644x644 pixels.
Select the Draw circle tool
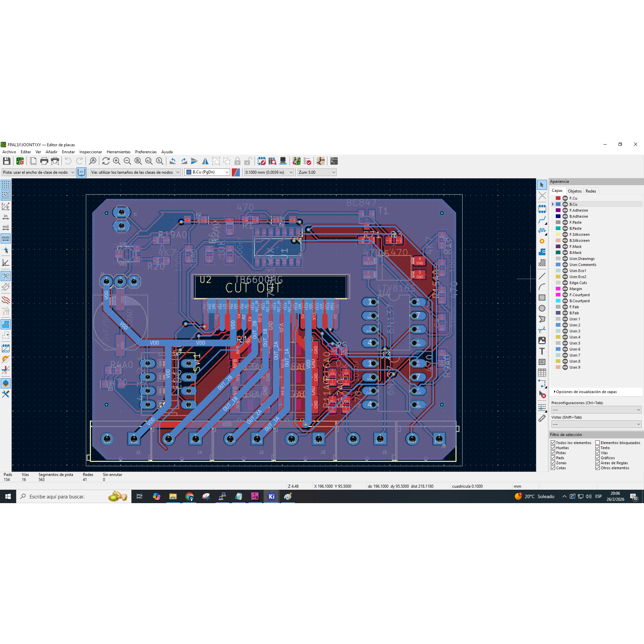tap(542, 308)
